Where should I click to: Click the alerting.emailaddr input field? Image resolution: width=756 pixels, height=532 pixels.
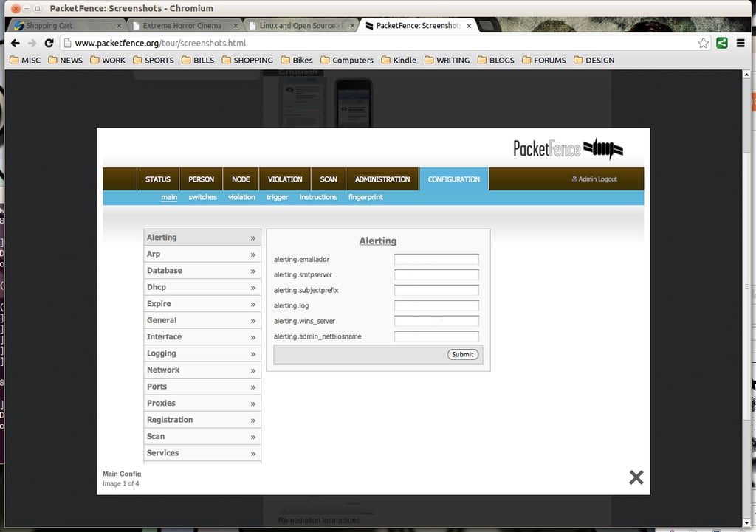point(436,259)
